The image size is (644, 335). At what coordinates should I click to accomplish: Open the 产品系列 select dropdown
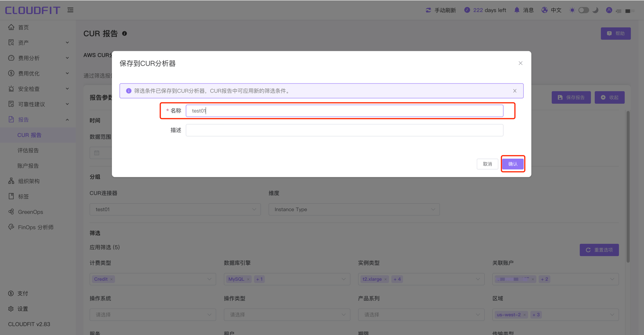421,315
